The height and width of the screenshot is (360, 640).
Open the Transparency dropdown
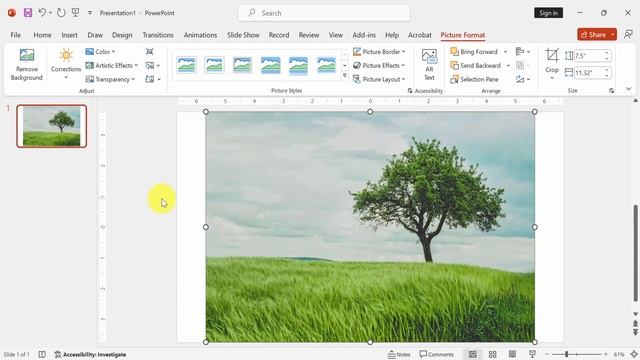point(110,79)
